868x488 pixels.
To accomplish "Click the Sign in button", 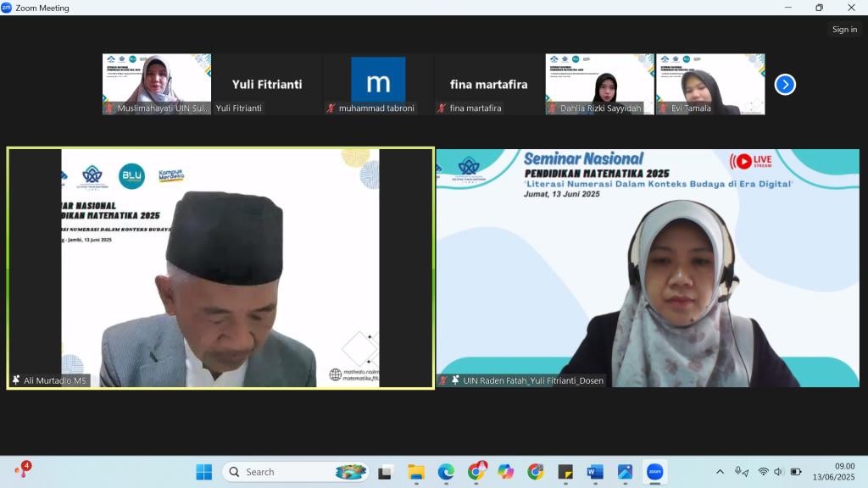I will 844,30.
